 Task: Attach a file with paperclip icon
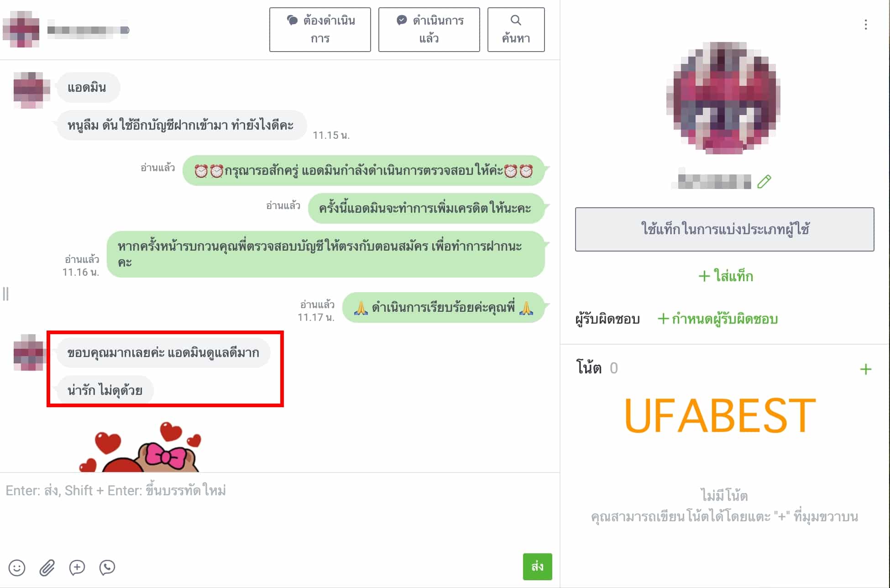[x=47, y=567]
